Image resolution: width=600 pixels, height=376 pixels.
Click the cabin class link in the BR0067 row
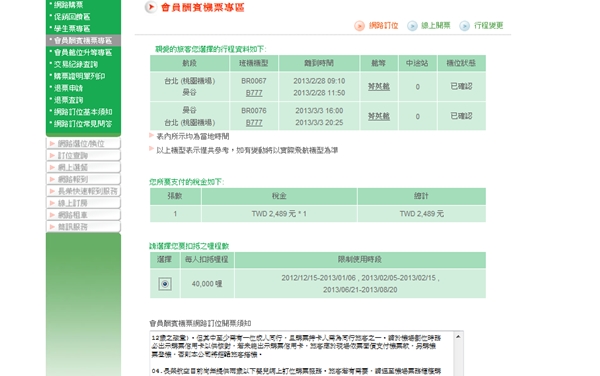tap(379, 86)
